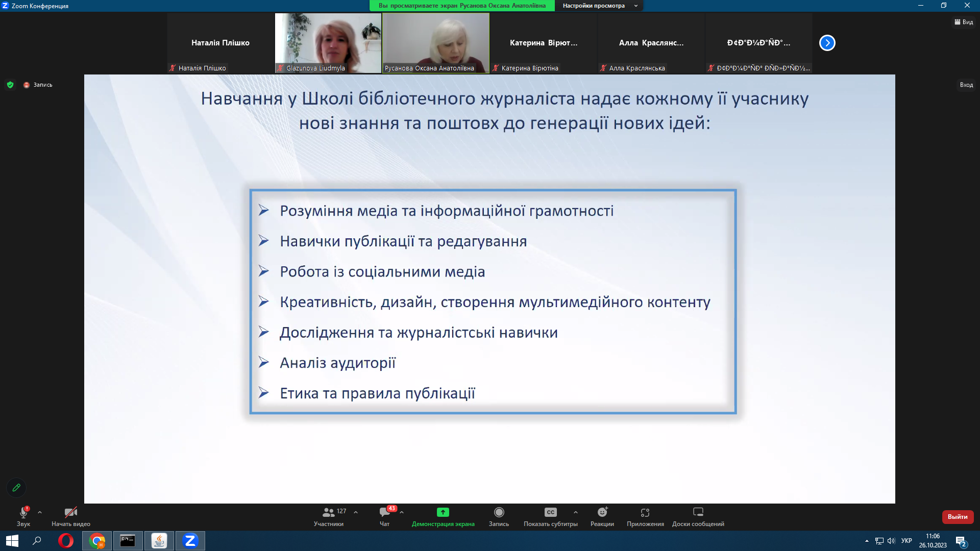Expand the arrow next to Показать субтитры
The image size is (980, 551).
[576, 512]
